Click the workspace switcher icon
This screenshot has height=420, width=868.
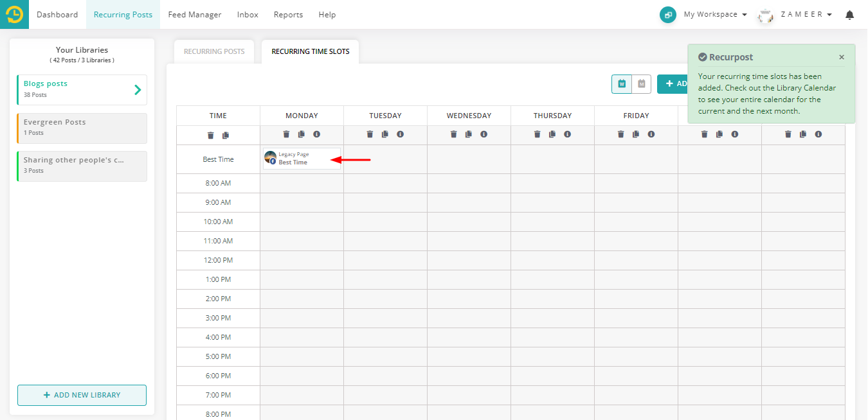tap(668, 15)
